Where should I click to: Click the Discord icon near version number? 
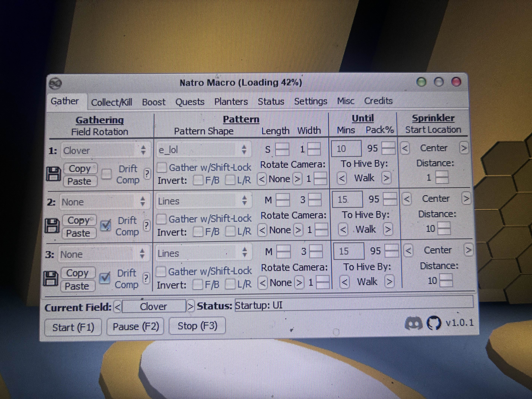click(x=414, y=323)
